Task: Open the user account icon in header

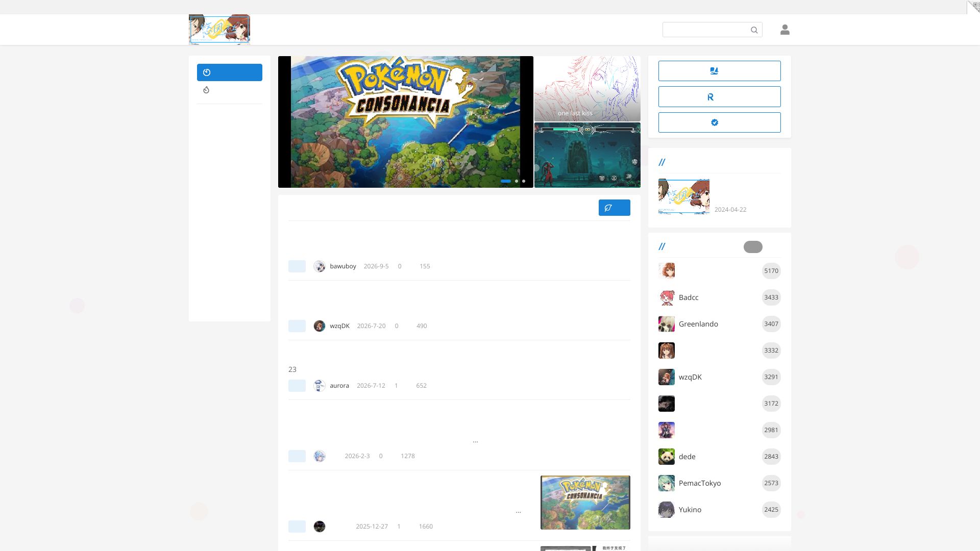Action: pyautogui.click(x=785, y=30)
